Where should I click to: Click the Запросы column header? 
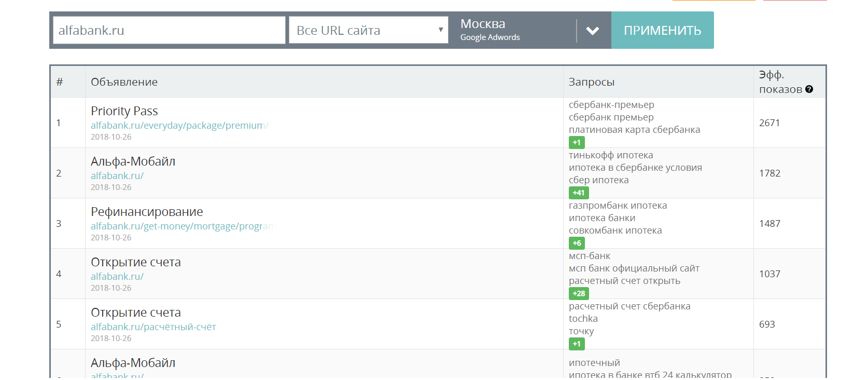[x=592, y=82]
